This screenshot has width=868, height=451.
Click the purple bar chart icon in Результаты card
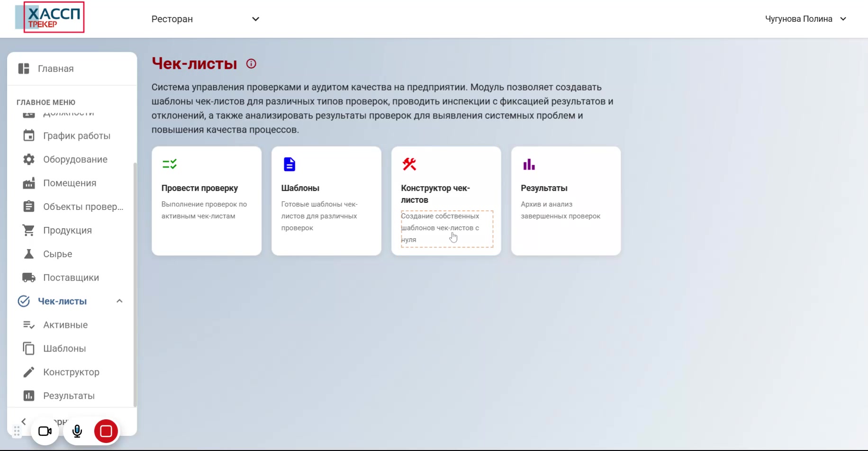click(x=529, y=164)
